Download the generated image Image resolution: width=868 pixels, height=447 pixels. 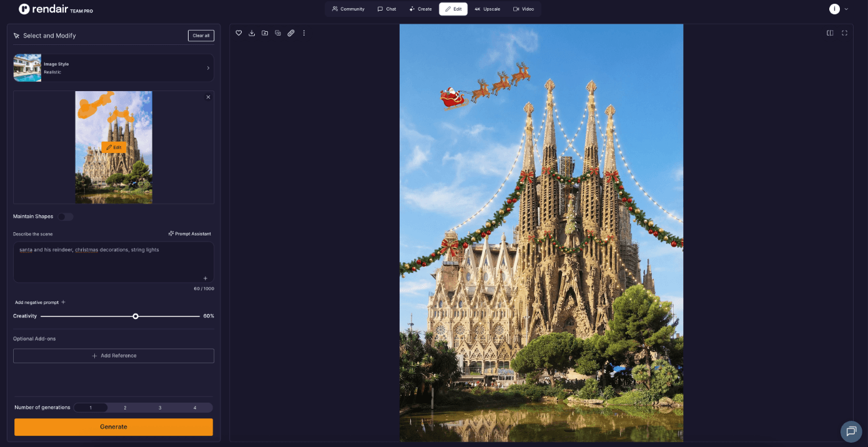(x=252, y=33)
